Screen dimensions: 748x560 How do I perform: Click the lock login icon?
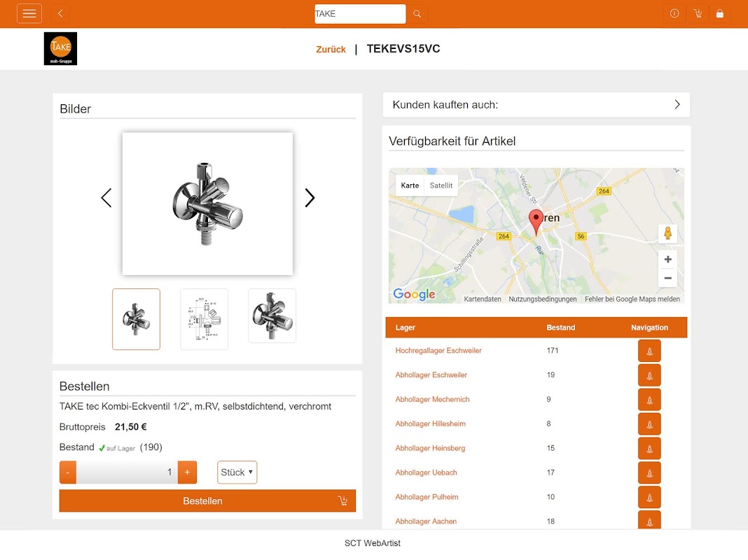coord(720,13)
